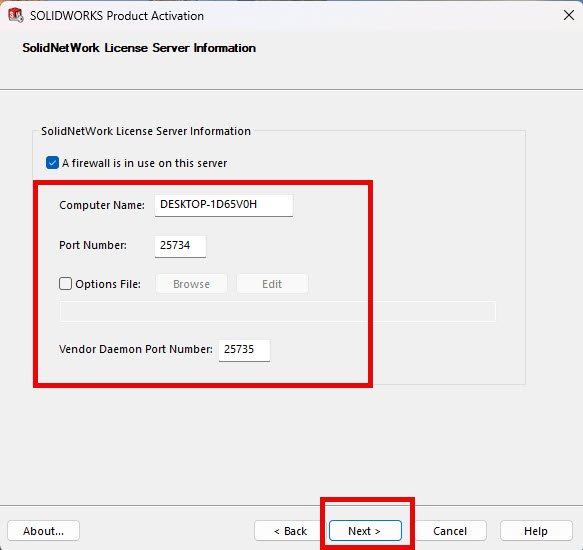Open Help for license server setup
The image size is (583, 550).
(536, 531)
